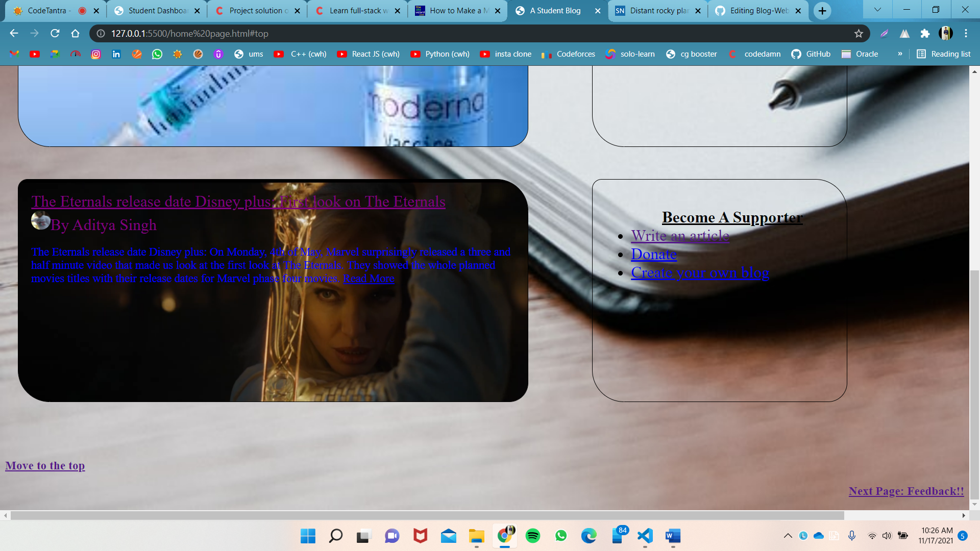Click Next Page: Feedback link
The image size is (980, 551).
click(906, 491)
